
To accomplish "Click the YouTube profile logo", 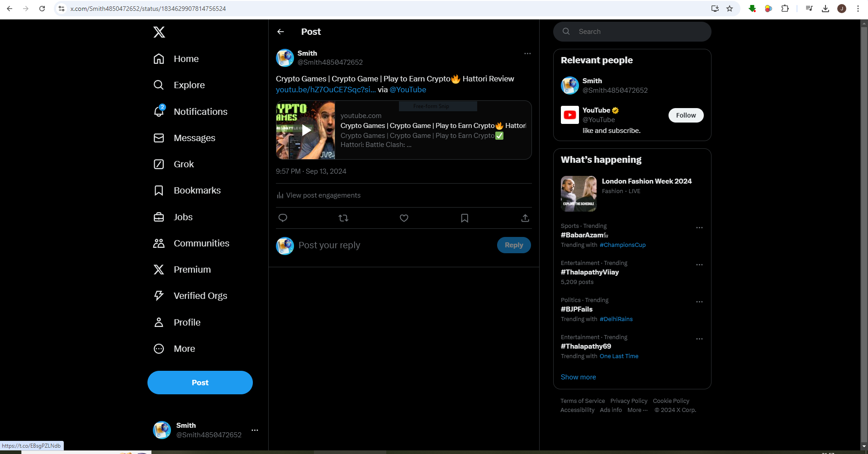I will (x=570, y=115).
